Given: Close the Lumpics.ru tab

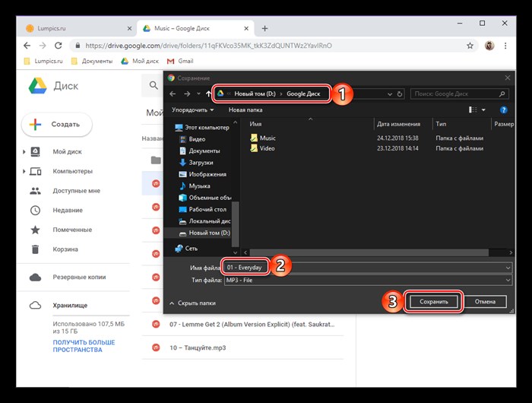Looking at the screenshot, I should [129, 29].
